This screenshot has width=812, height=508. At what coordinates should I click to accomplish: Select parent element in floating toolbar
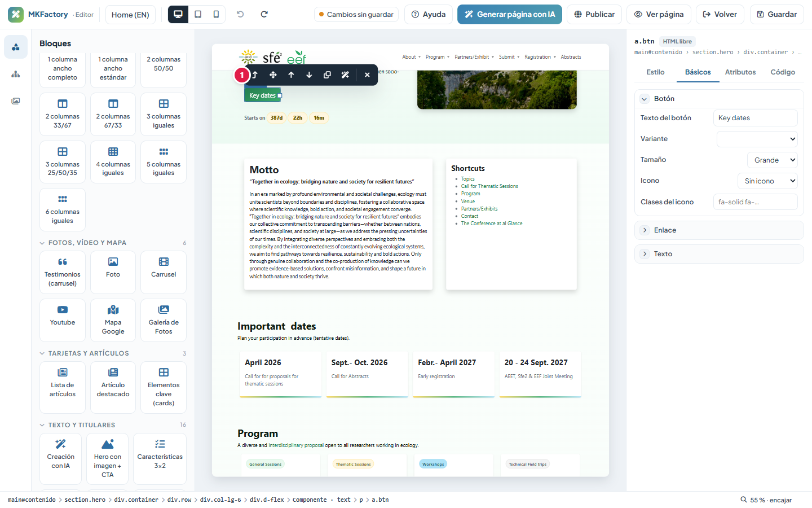[x=255, y=75]
